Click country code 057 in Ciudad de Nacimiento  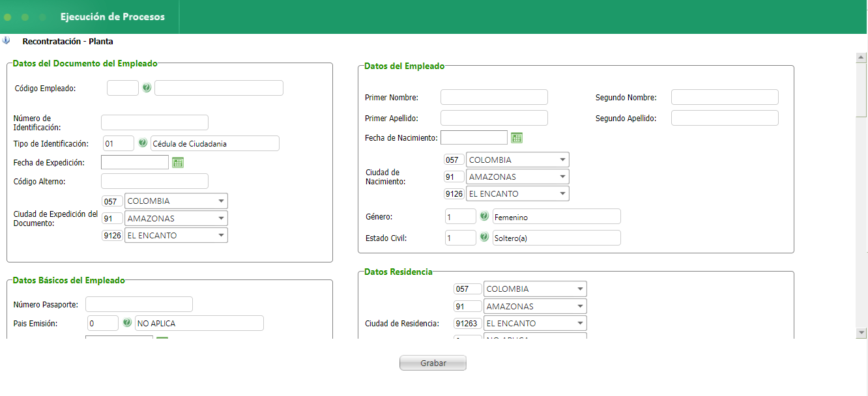click(454, 160)
